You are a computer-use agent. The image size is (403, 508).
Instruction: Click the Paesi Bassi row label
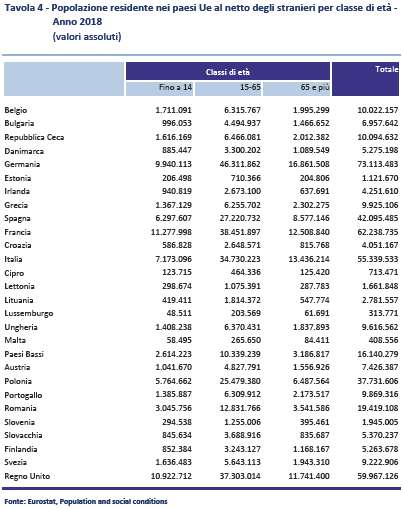coord(24,354)
